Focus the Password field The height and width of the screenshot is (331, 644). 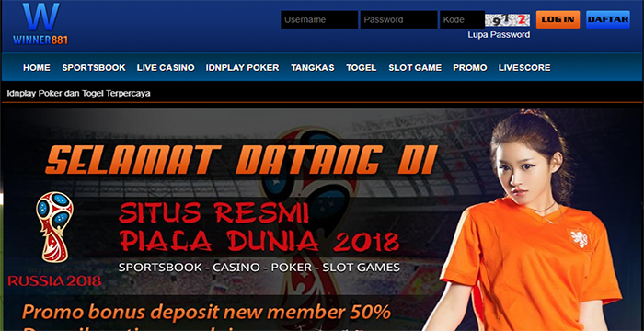coord(398,19)
